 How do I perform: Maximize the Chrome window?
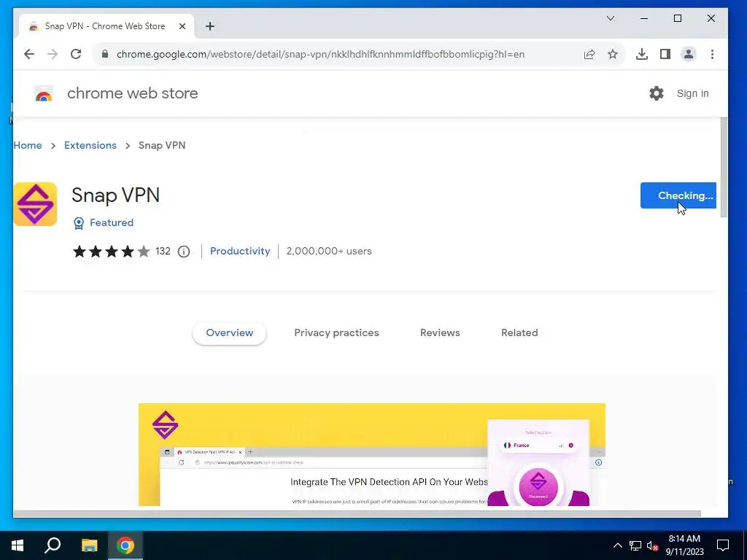(678, 18)
